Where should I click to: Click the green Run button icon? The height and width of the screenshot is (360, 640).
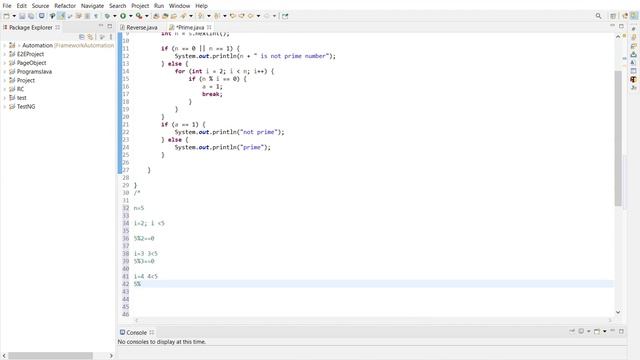click(122, 16)
